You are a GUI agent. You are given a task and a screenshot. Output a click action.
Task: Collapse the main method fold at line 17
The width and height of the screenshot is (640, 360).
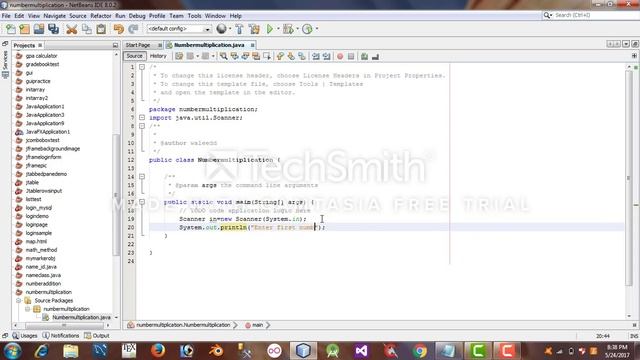coord(142,202)
